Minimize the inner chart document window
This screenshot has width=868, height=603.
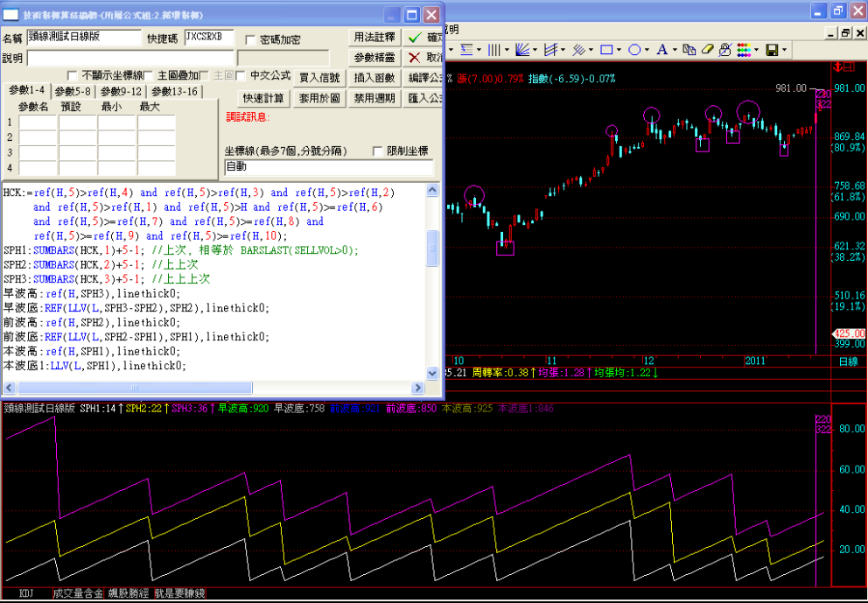[831, 33]
